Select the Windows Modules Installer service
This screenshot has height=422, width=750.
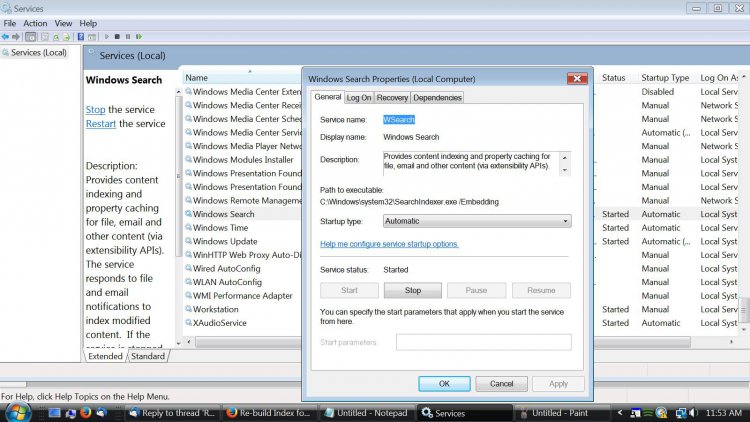coord(243,160)
